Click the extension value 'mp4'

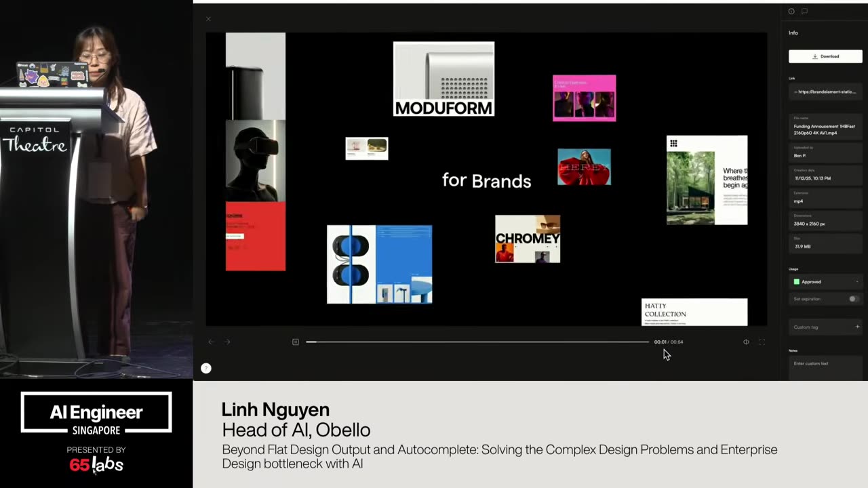click(x=798, y=201)
